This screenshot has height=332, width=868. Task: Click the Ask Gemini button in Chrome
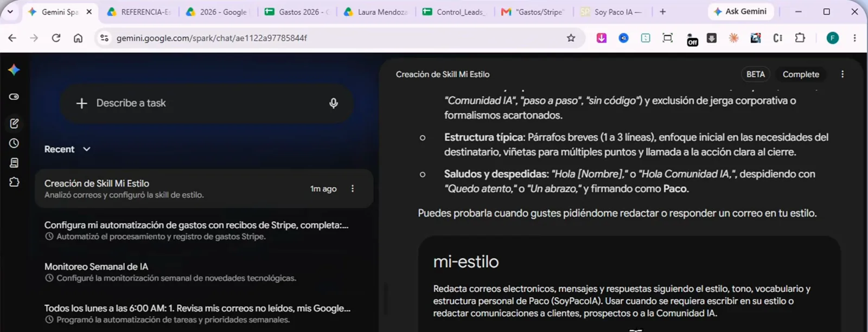tap(741, 11)
